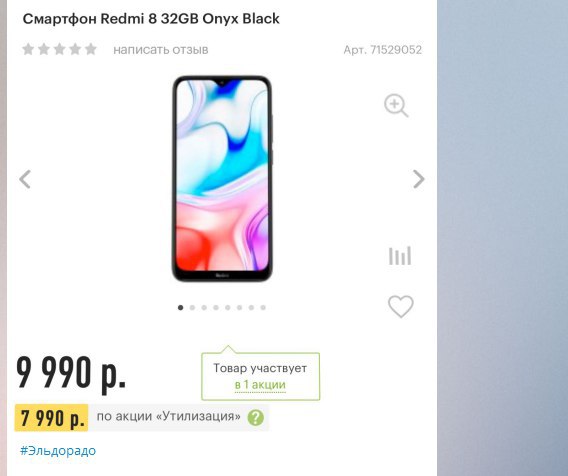
Task: Click the yellow 7 990 р. price badge
Action: click(x=51, y=418)
